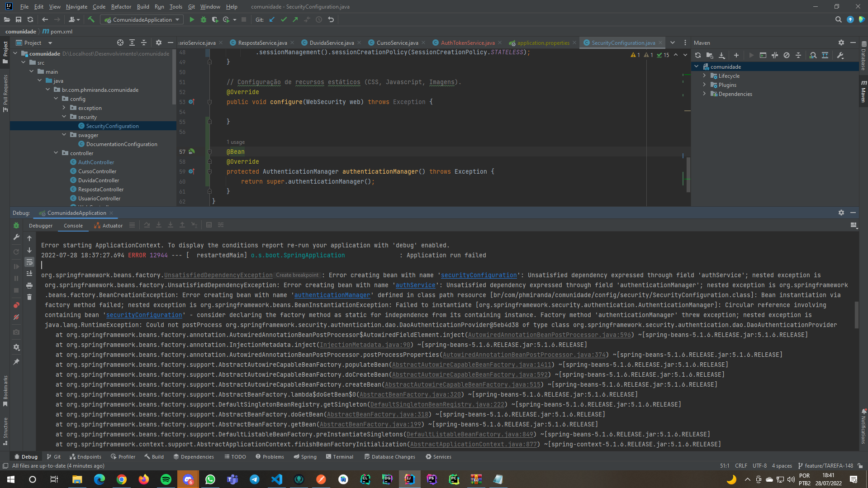Open WhatsApp from Windows taskbar
The width and height of the screenshot is (868, 488).
(210, 479)
